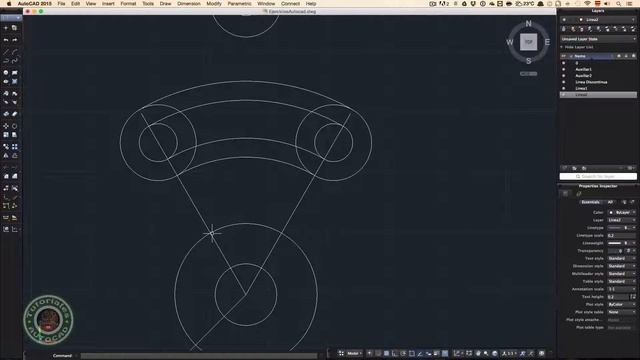Switch to the All properties tab
The width and height of the screenshot is (640, 360).
[611, 202]
